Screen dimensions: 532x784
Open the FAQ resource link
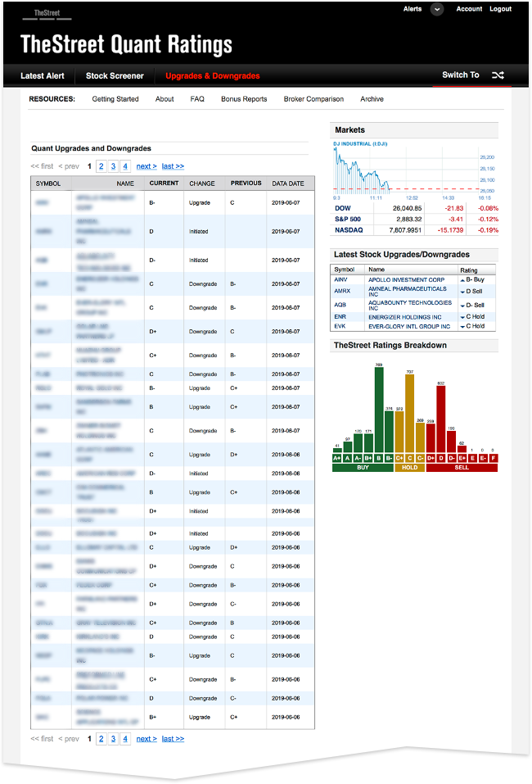point(197,99)
